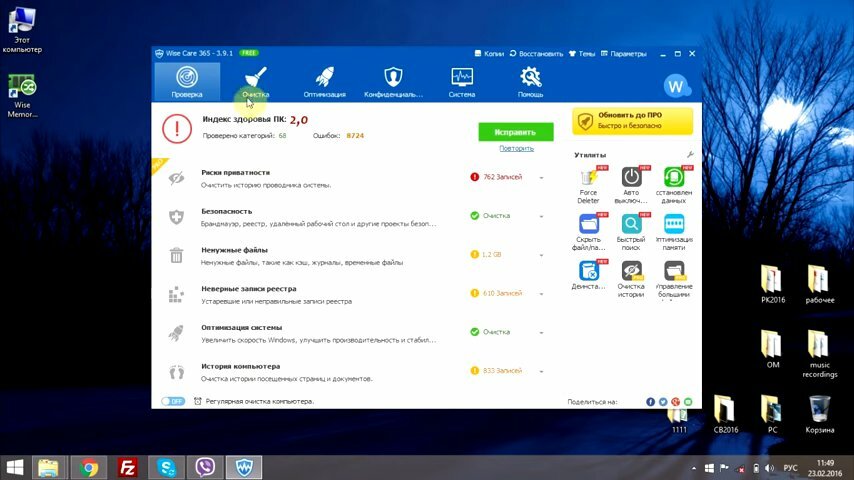Viewport: 854px width, 480px height.
Task: Open Очистка истории utility
Action: tap(631, 279)
